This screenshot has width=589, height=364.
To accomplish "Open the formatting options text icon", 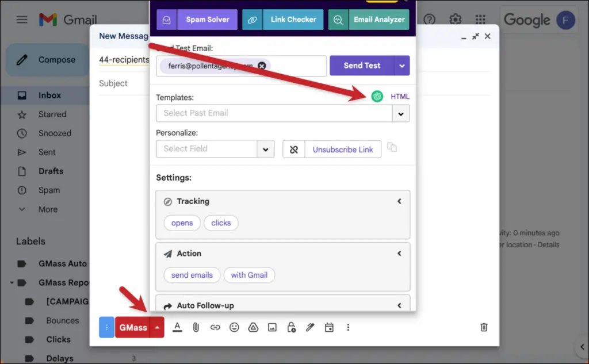I will (177, 327).
